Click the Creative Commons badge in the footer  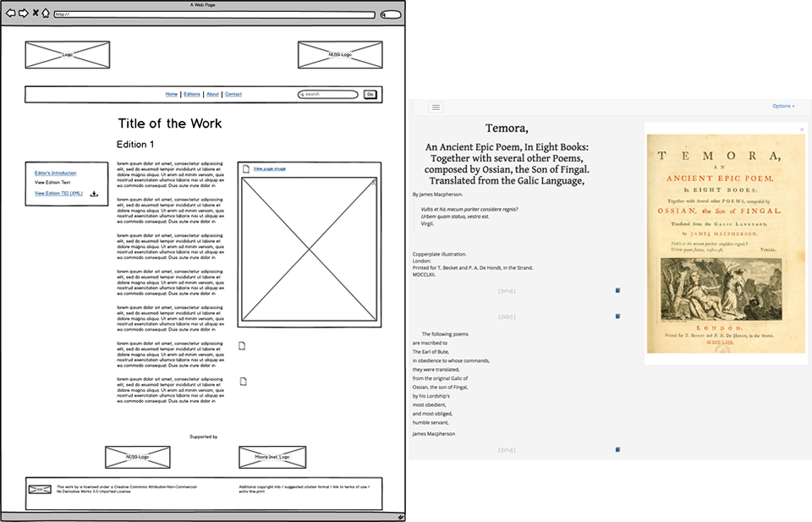40,489
